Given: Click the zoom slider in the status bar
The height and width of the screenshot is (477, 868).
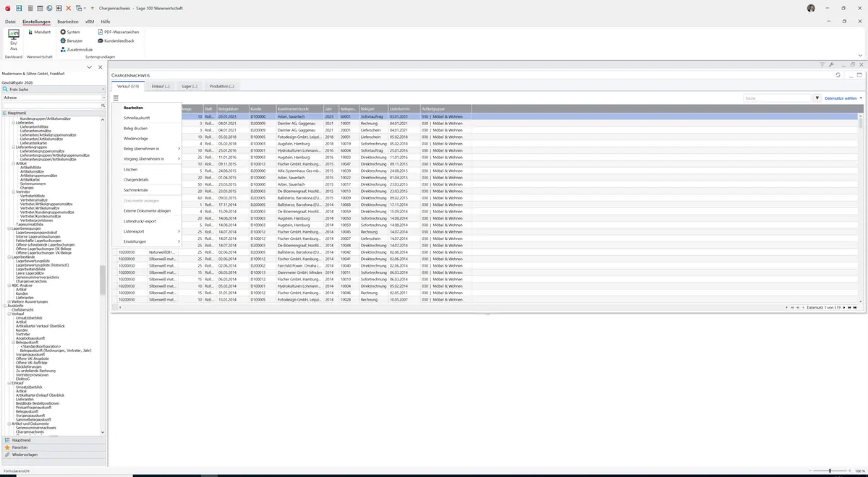Looking at the screenshot, I should [830, 470].
